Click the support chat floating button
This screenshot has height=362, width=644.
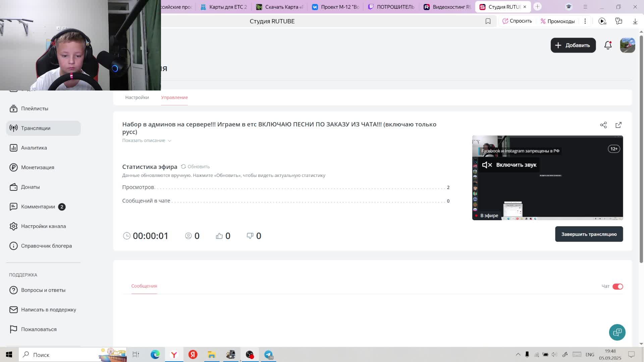[x=617, y=332]
